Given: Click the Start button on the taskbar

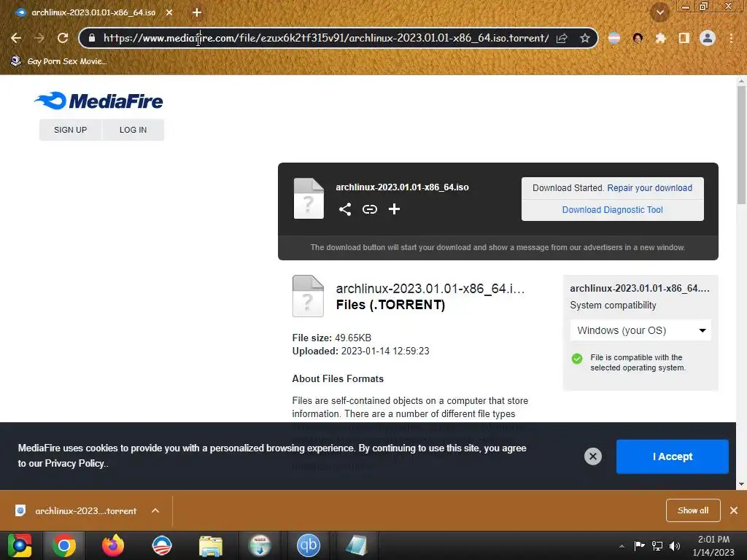Looking at the screenshot, I should pos(19,545).
